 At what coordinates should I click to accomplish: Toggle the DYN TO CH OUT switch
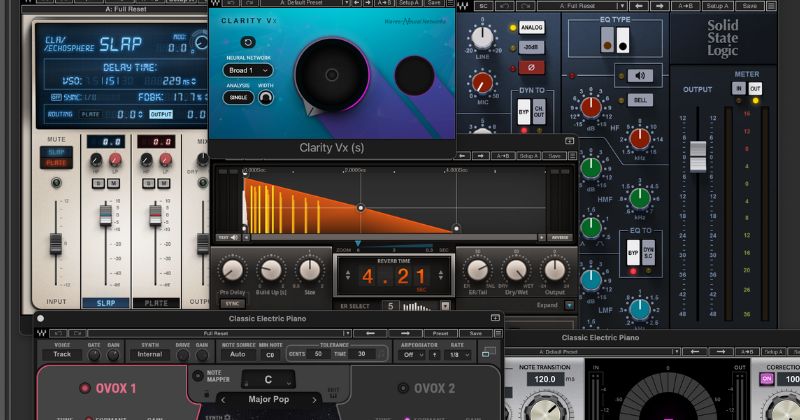pyautogui.click(x=539, y=111)
